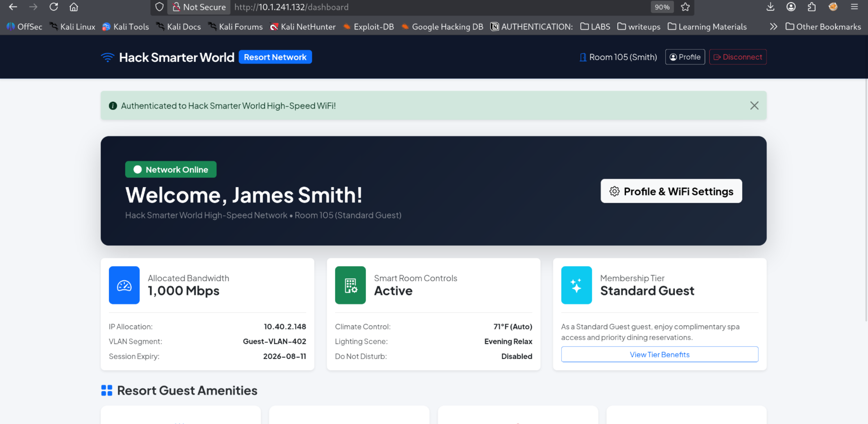Dismiss the authenticated WiFi alert
Screen dimensions: 868x424
[x=754, y=106]
